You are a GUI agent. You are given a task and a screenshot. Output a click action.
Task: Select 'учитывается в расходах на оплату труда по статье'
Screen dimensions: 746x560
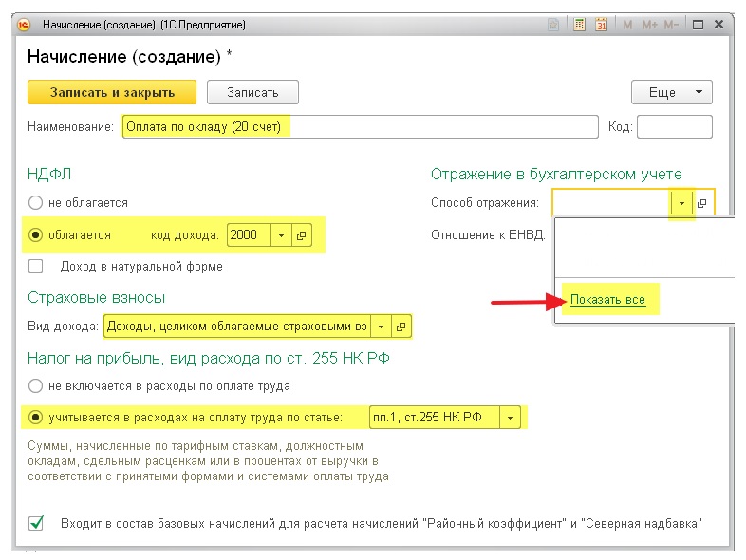point(36,418)
